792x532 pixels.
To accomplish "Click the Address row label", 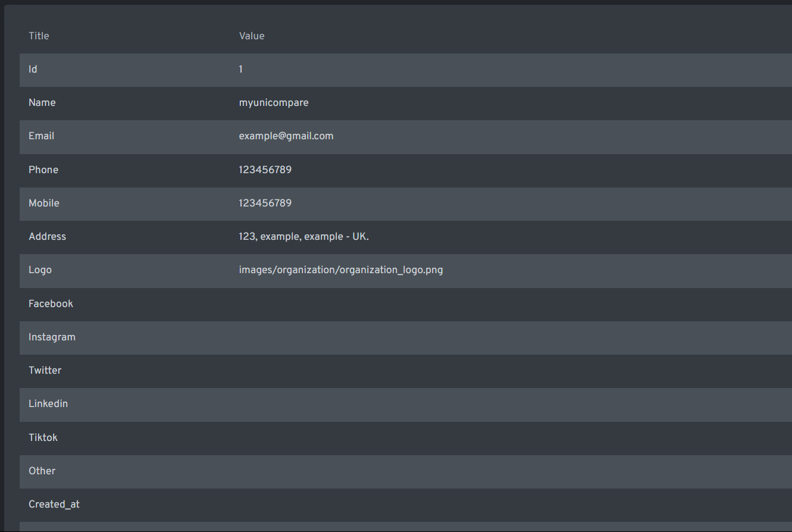I will tap(47, 237).
